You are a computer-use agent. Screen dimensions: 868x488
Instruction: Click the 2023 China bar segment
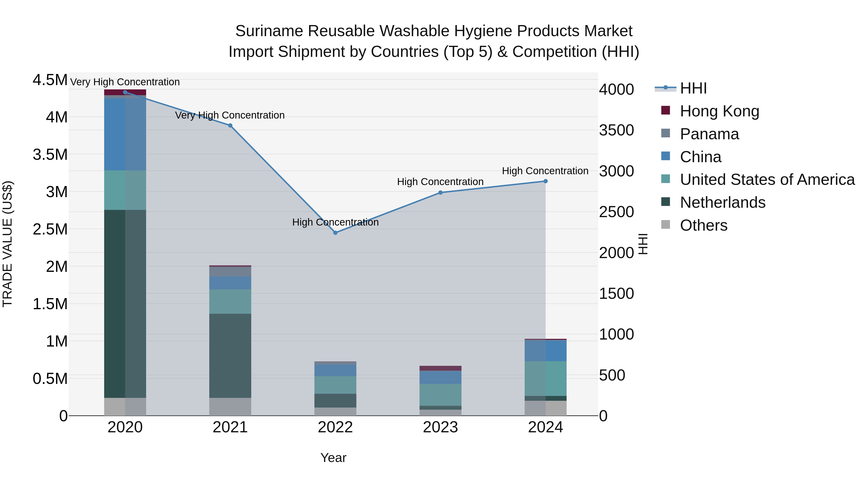(x=441, y=377)
